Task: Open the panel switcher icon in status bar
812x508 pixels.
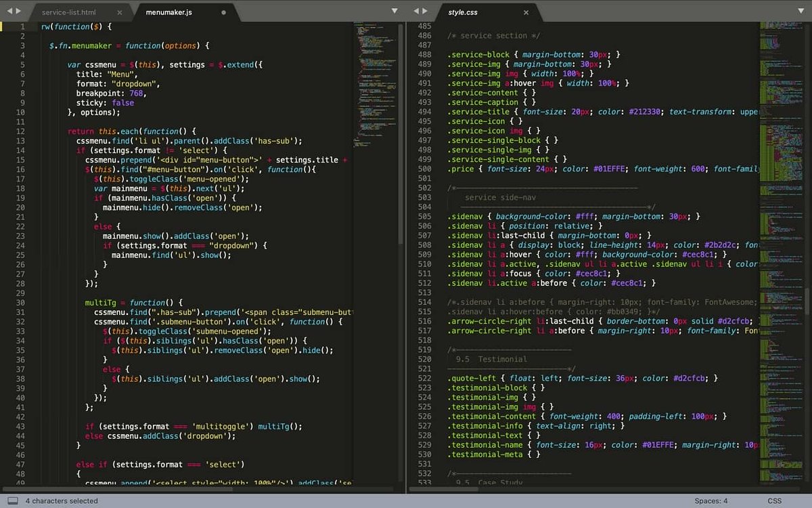Action: pos(12,501)
